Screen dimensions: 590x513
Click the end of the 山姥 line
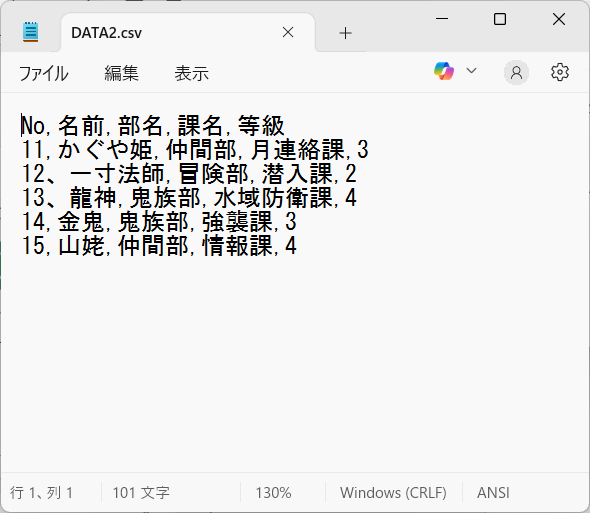click(297, 246)
